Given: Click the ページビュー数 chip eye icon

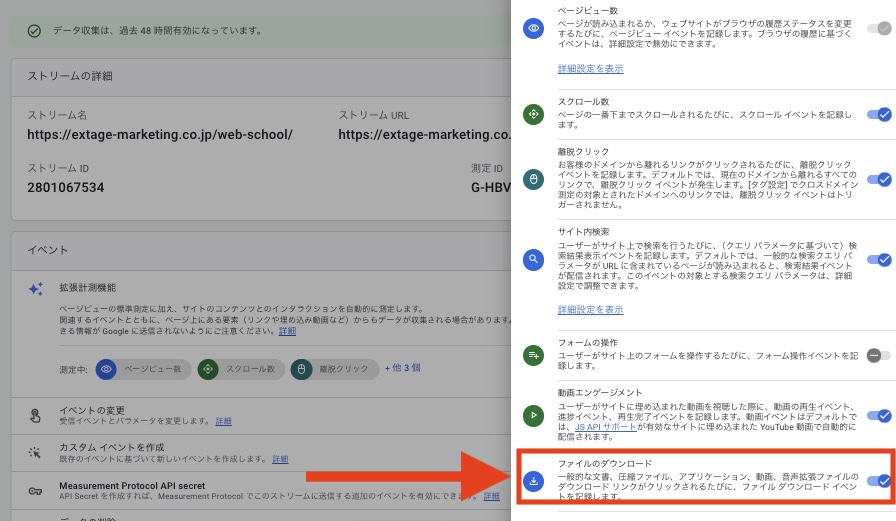Looking at the screenshot, I should point(106,369).
